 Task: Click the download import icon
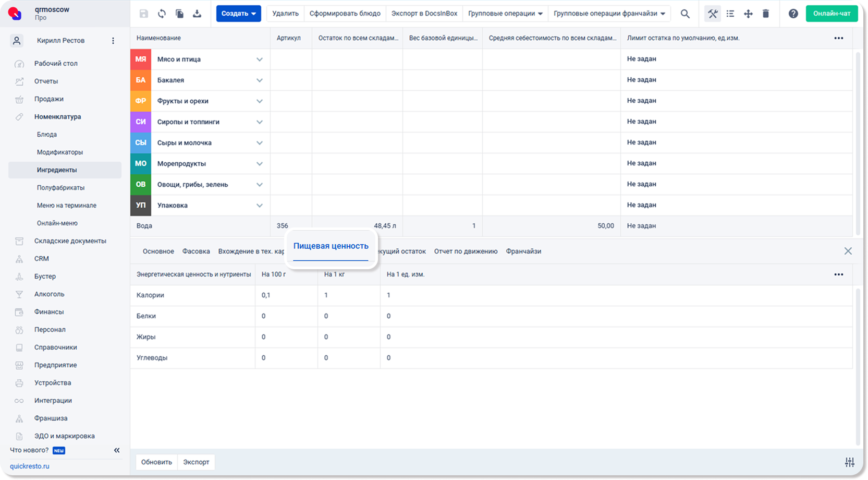[197, 14]
